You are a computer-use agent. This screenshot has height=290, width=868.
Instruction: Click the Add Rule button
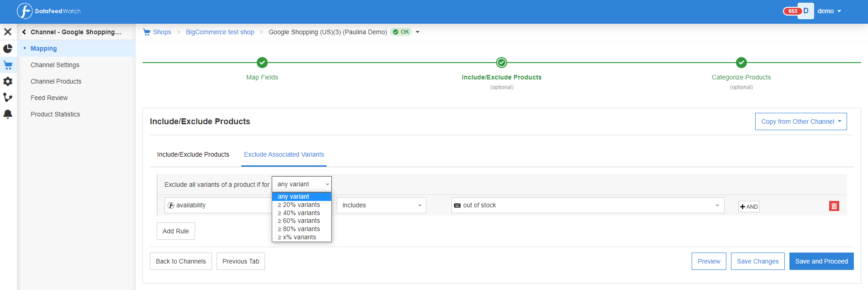pyautogui.click(x=175, y=231)
